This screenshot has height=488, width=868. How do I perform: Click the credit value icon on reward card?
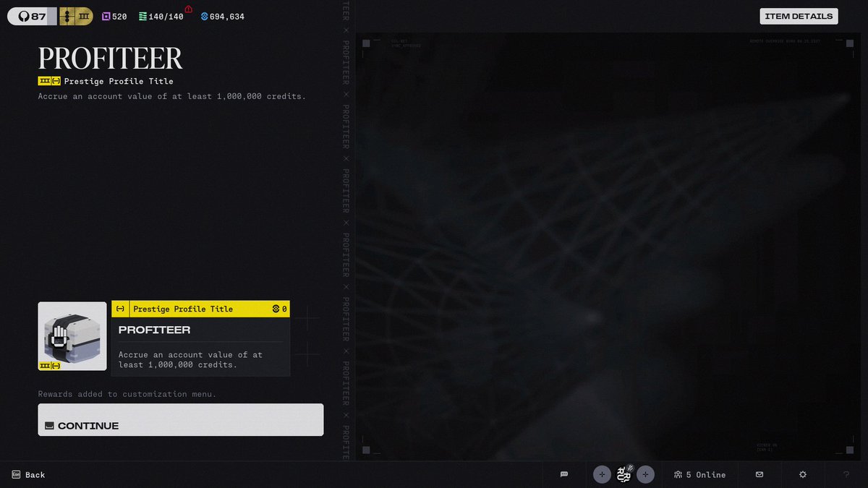point(276,309)
